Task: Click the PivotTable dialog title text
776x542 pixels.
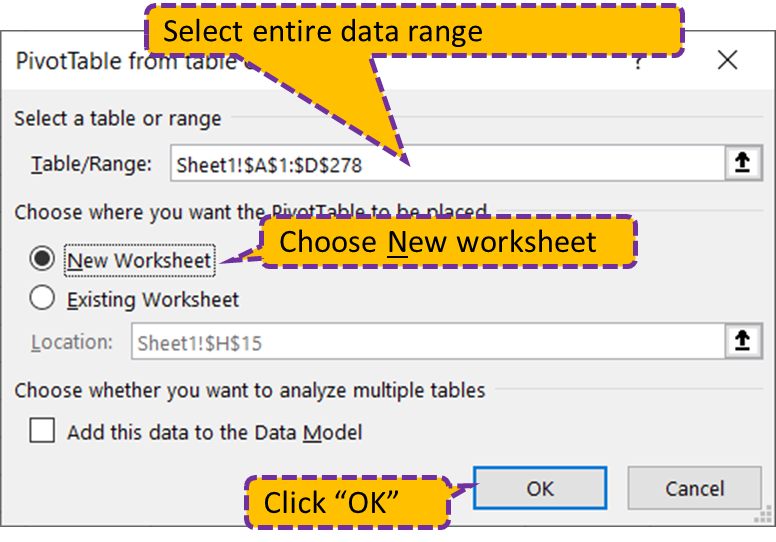Action: [x=80, y=61]
